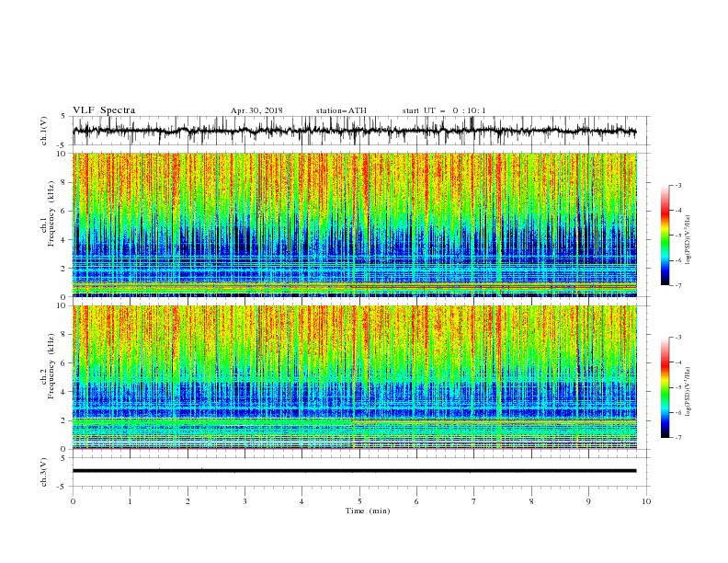
Task: Click the "ch.3(V)" axis label
Action: click(44, 472)
